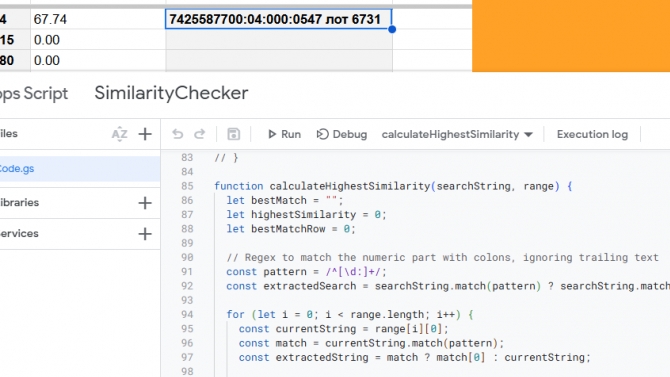Run the selected function
Image resolution: width=670 pixels, height=377 pixels.
click(284, 134)
